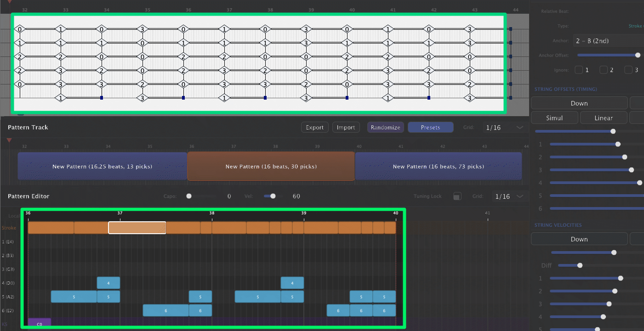This screenshot has width=644, height=331.
Task: Toggle the Tuning Lock padlock icon
Action: pos(457,196)
